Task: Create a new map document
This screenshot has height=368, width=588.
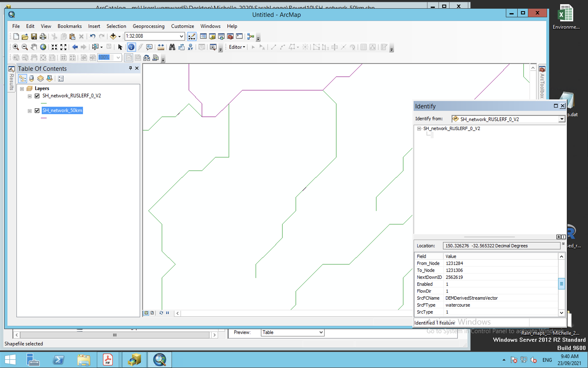Action: 16,37
